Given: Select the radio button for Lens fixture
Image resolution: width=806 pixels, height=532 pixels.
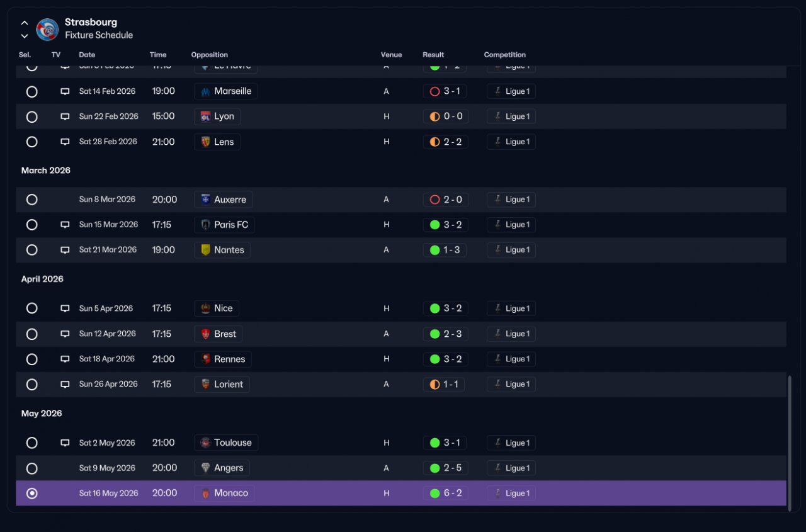Looking at the screenshot, I should point(32,142).
